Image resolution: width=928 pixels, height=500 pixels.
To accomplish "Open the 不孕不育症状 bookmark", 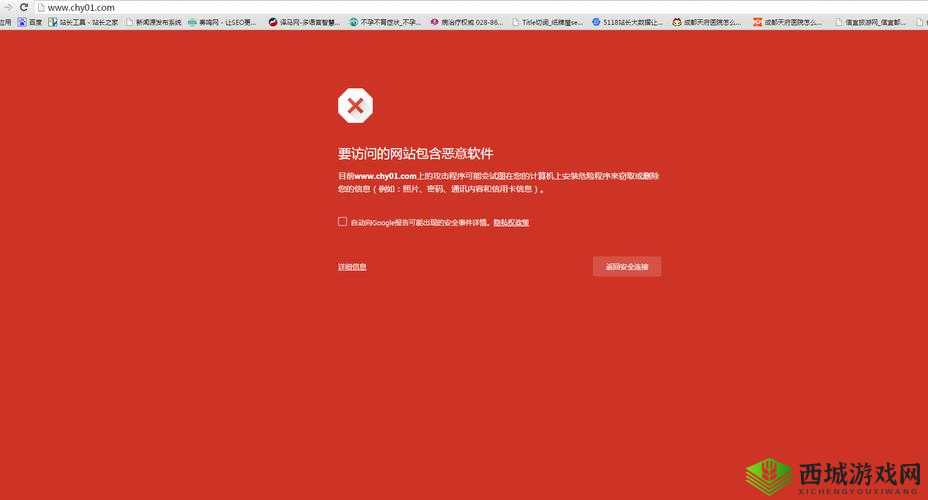I will [385, 22].
